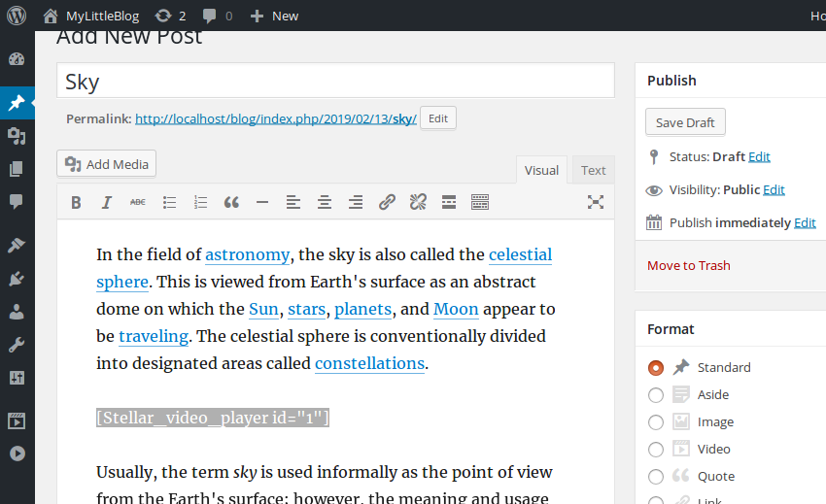The image size is (826, 504).
Task: Click the traveling link in editor
Action: (154, 337)
